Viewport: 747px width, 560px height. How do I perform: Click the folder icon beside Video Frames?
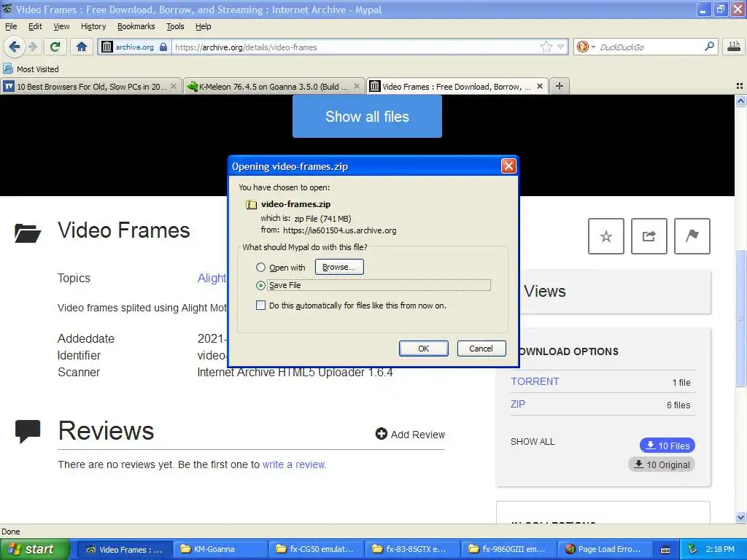click(28, 233)
